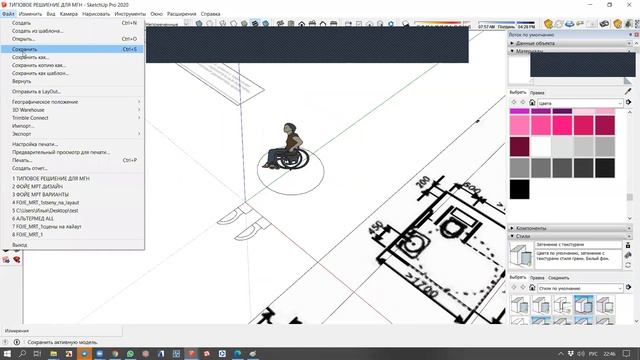Click the Shaded With Textures style icon
640x360 pixels.
(x=255, y=24)
